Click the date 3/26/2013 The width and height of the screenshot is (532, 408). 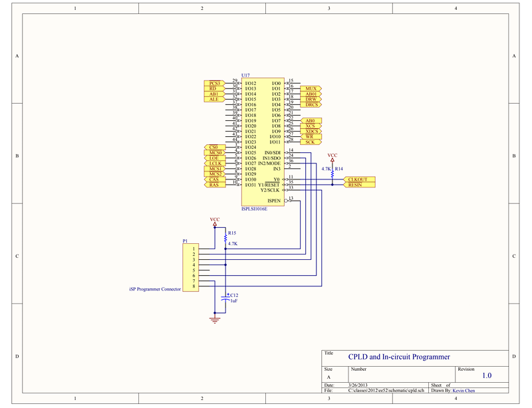[x=358, y=385]
